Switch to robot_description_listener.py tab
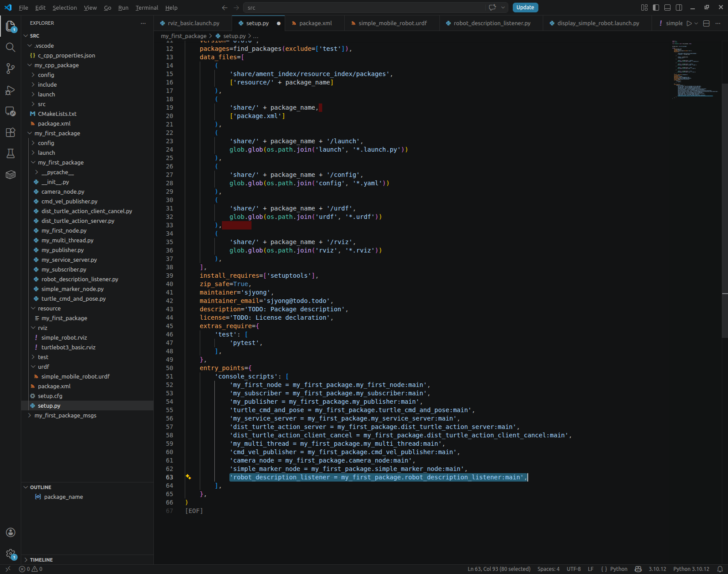Image resolution: width=728 pixels, height=574 pixels. click(x=492, y=23)
